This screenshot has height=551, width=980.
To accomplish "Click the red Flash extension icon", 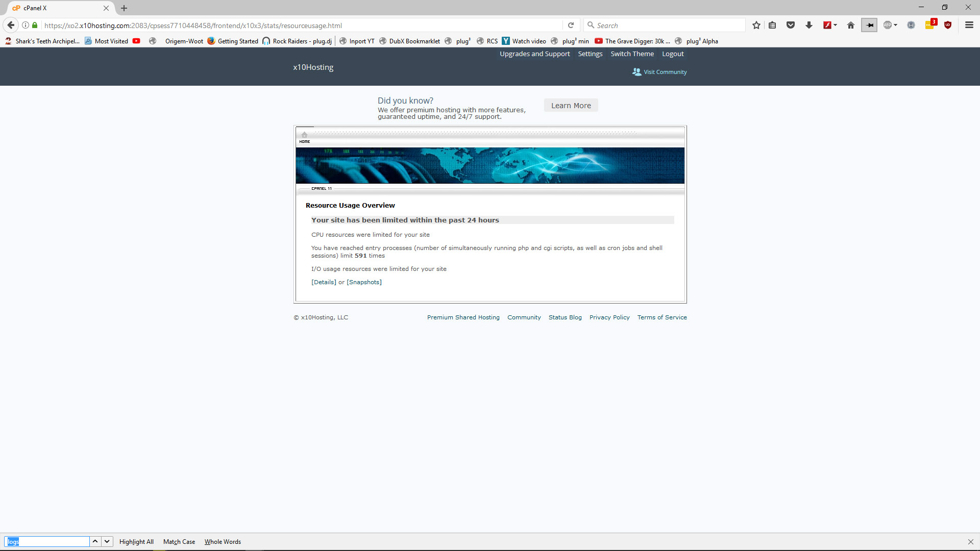I will click(827, 25).
